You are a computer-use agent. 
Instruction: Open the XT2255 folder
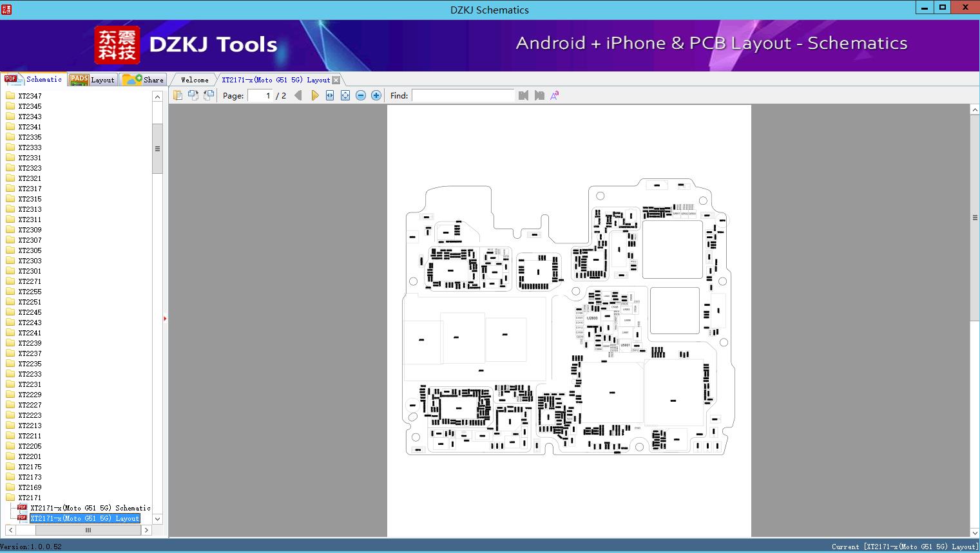pos(24,292)
